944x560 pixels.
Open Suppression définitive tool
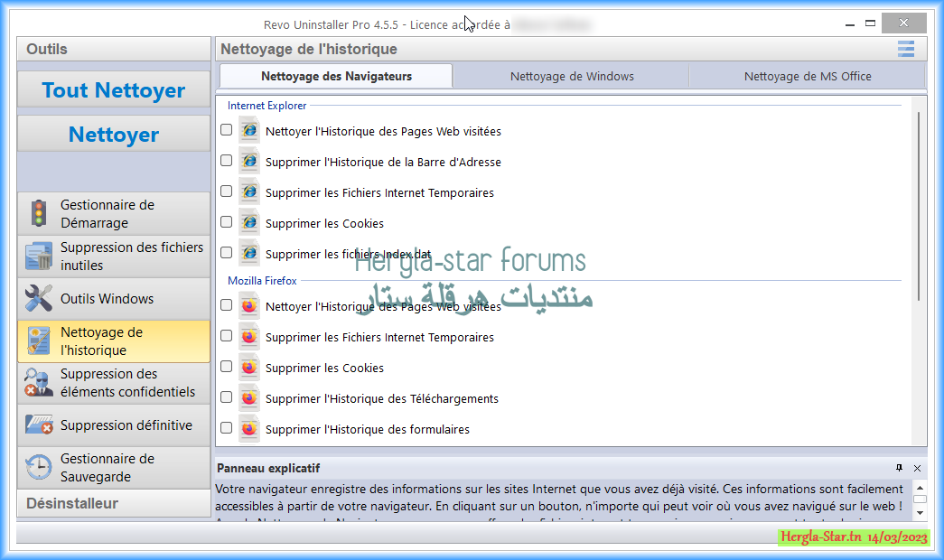click(x=114, y=425)
